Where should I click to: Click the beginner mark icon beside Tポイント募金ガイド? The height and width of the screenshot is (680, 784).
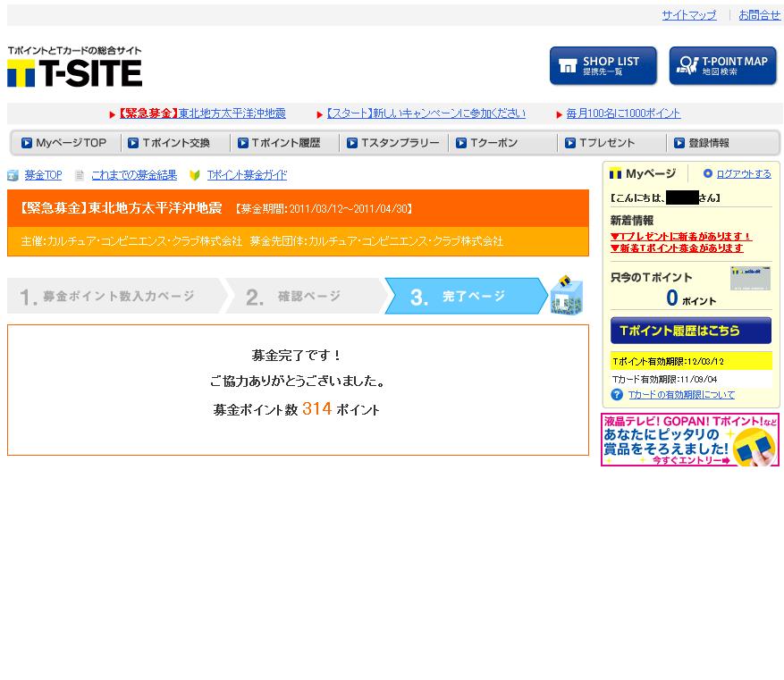click(195, 175)
